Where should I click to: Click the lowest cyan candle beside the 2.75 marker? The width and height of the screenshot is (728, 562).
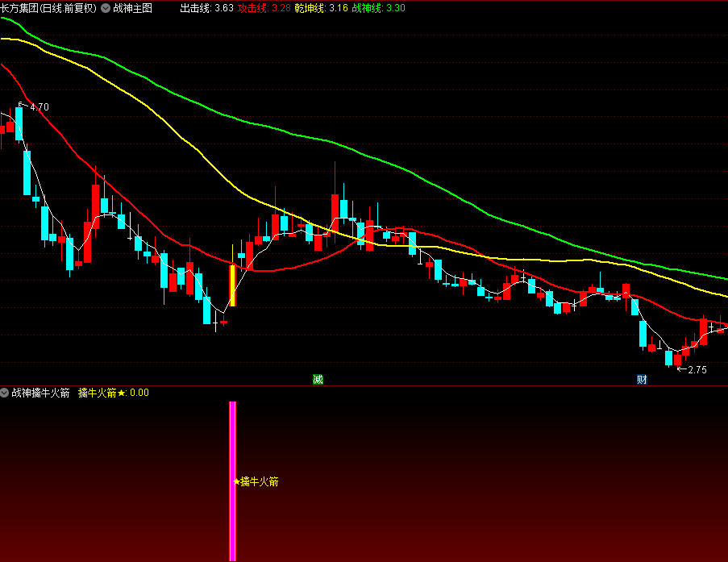point(668,357)
